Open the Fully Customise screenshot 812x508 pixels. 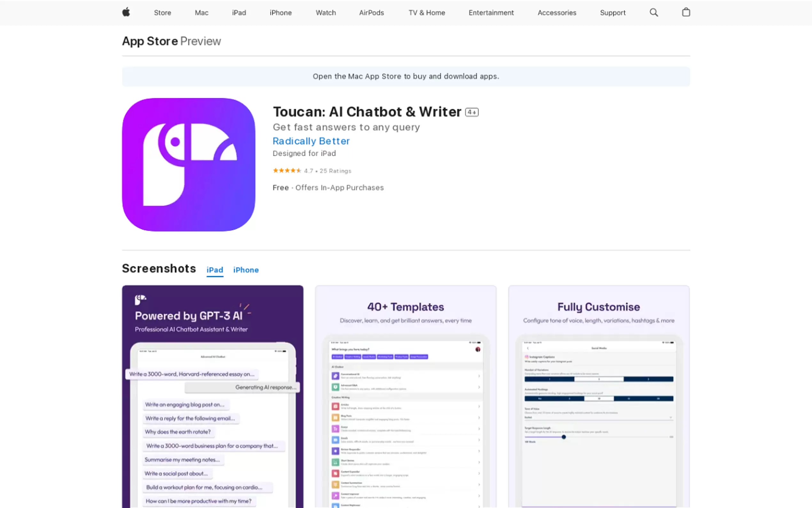pyautogui.click(x=599, y=396)
